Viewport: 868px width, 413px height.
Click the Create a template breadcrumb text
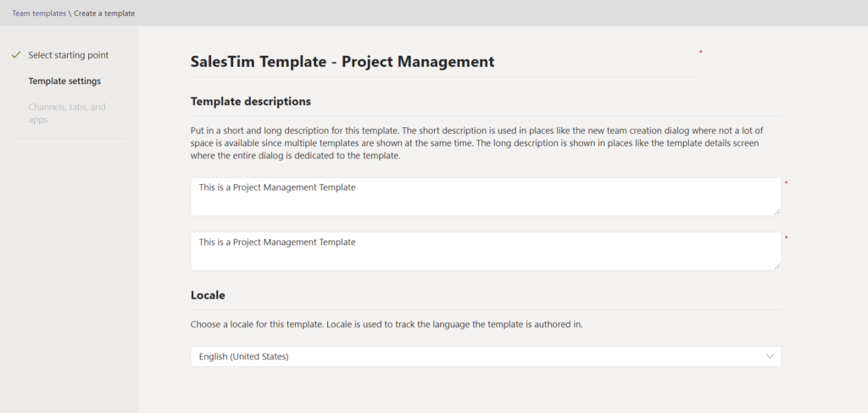pos(104,14)
